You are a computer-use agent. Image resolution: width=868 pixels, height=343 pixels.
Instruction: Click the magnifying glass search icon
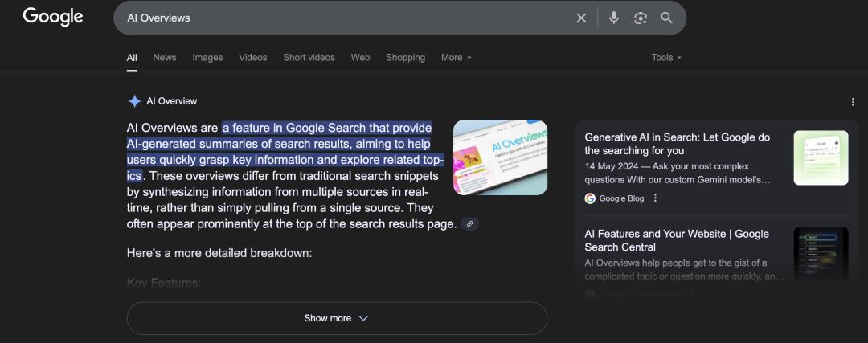666,18
